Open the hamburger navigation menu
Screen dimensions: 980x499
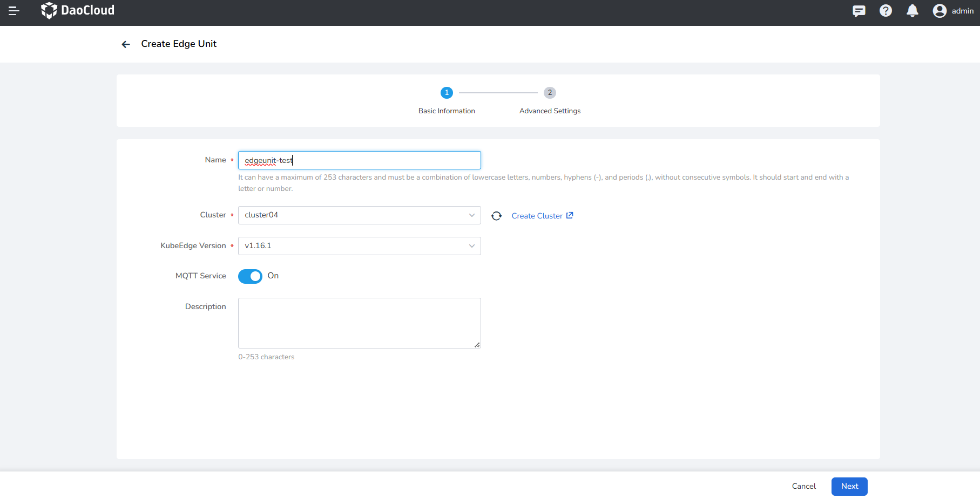[x=14, y=11]
